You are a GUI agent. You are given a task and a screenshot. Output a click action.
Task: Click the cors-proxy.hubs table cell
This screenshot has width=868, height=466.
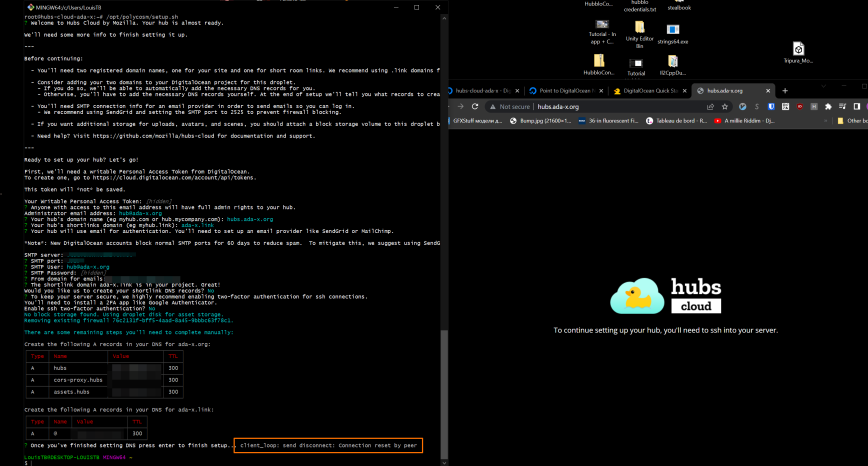[78, 380]
